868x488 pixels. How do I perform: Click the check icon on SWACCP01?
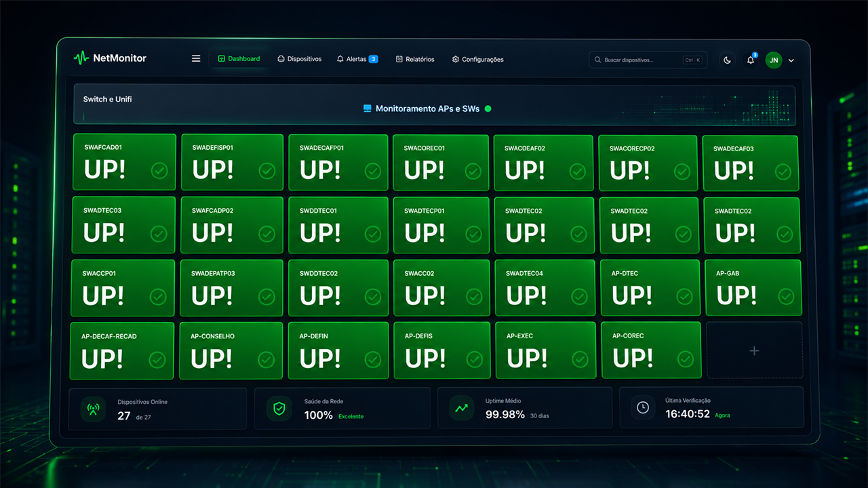coord(158,297)
